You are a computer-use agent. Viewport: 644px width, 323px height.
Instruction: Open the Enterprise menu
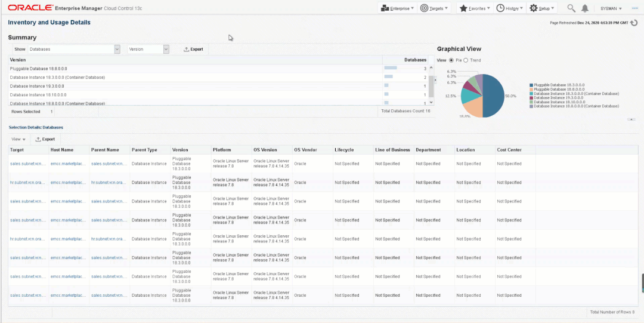click(398, 8)
